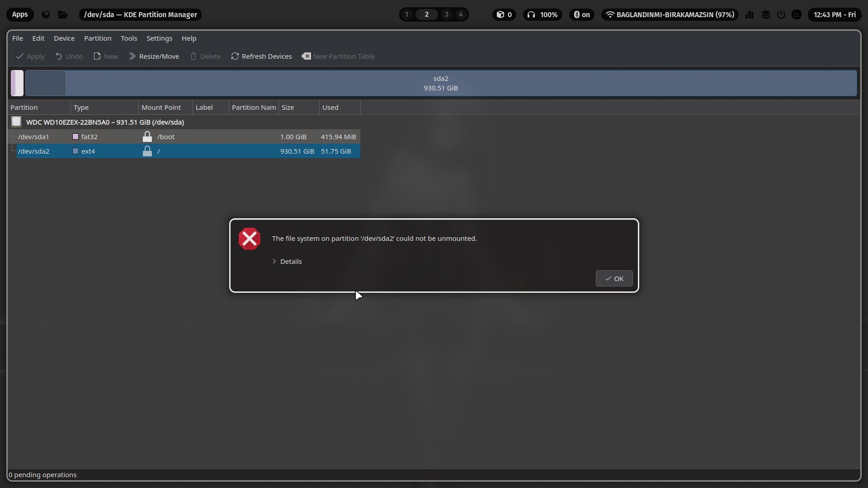Switch to workspace 3
Screen dimensions: 868x488
[x=446, y=14]
